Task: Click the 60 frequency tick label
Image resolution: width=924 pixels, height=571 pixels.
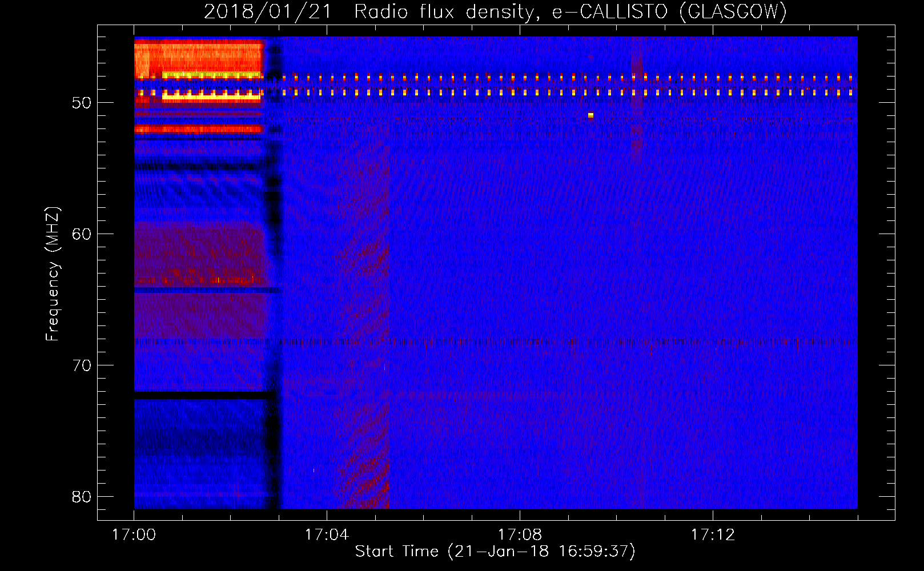Action: click(x=82, y=234)
